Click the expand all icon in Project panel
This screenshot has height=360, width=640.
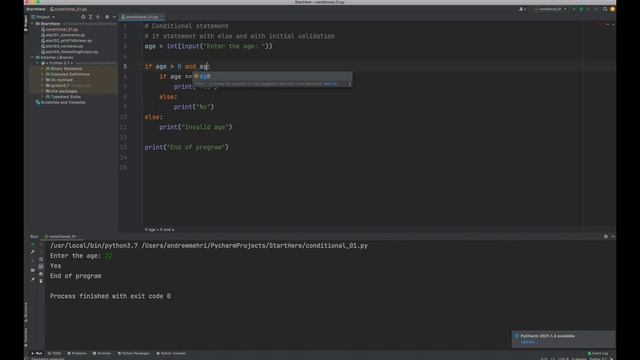pos(91,17)
